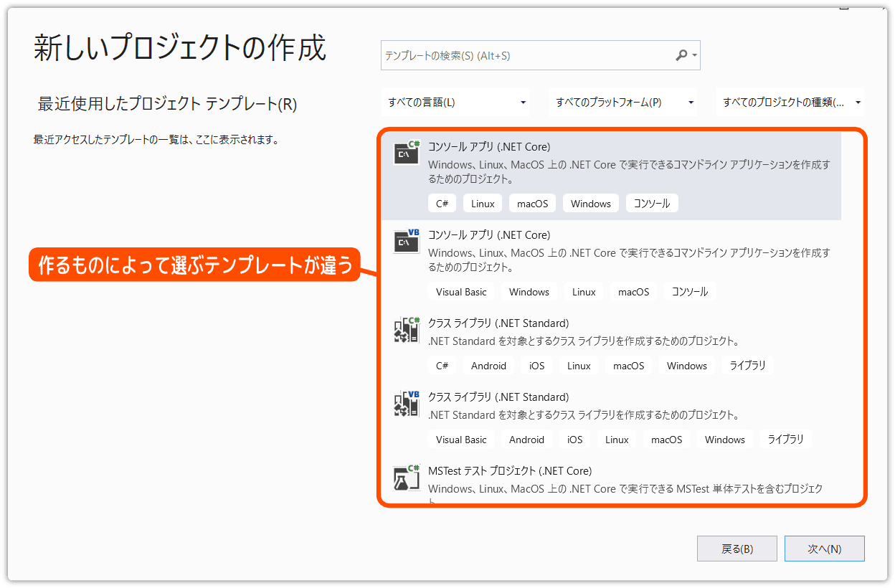Open the すべてのプロジェクトの種類 dropdown

pos(790,103)
